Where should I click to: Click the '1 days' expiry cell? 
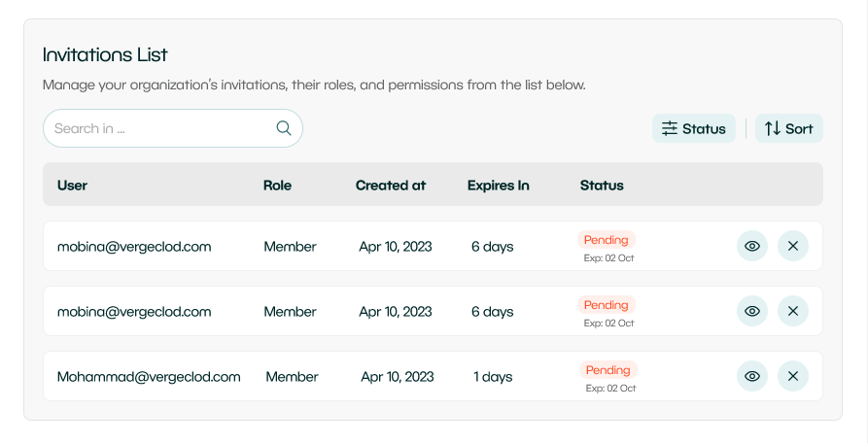click(493, 377)
